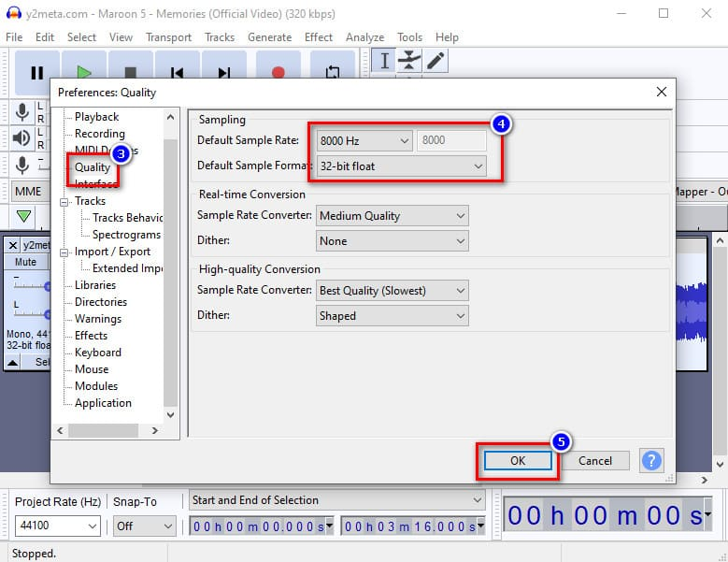Toggle the Loop playback button
Screen dimensions: 728x562
[x=332, y=72]
